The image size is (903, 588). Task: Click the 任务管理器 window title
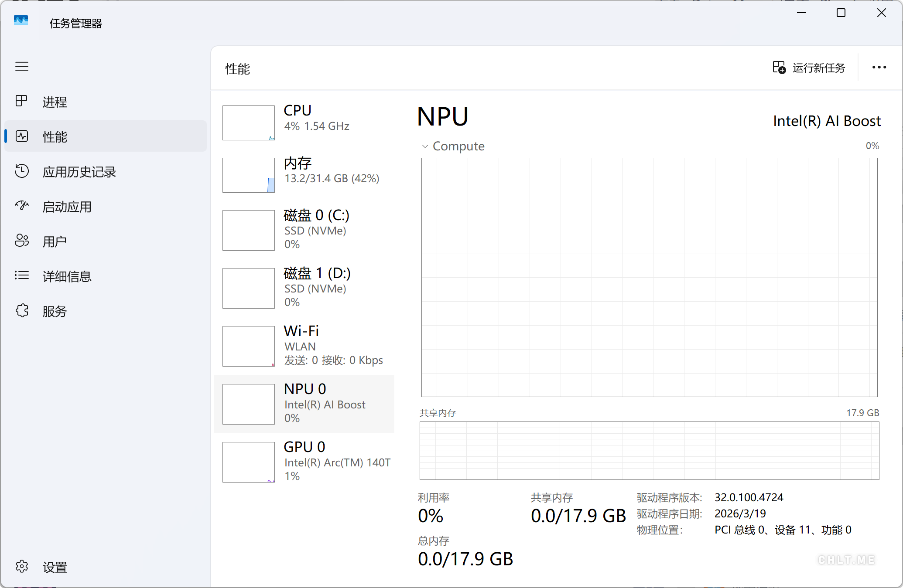75,24
